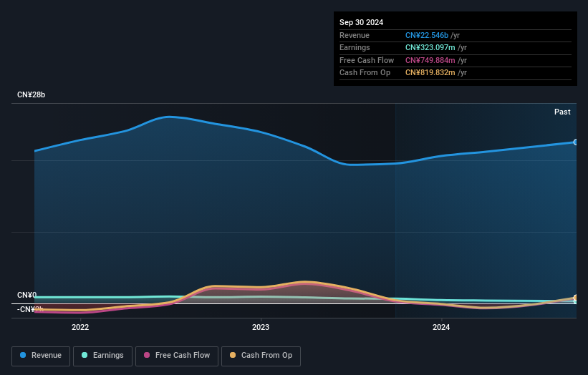
Task: Click the CN¥0 y-axis label
Action: (27, 295)
